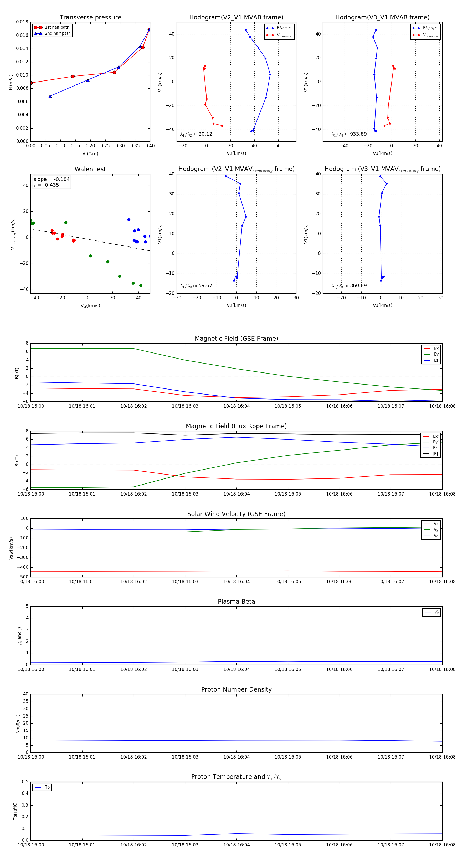Image resolution: width=473 pixels, height=868 pixels.
Task: Click the '2nd half path' legend entry
Action: (x=52, y=33)
